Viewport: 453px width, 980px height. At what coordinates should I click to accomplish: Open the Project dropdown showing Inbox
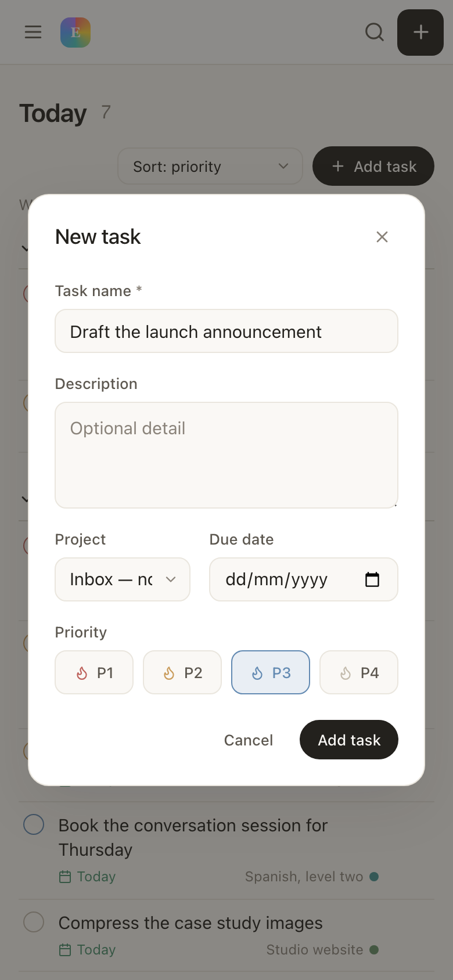(x=123, y=579)
